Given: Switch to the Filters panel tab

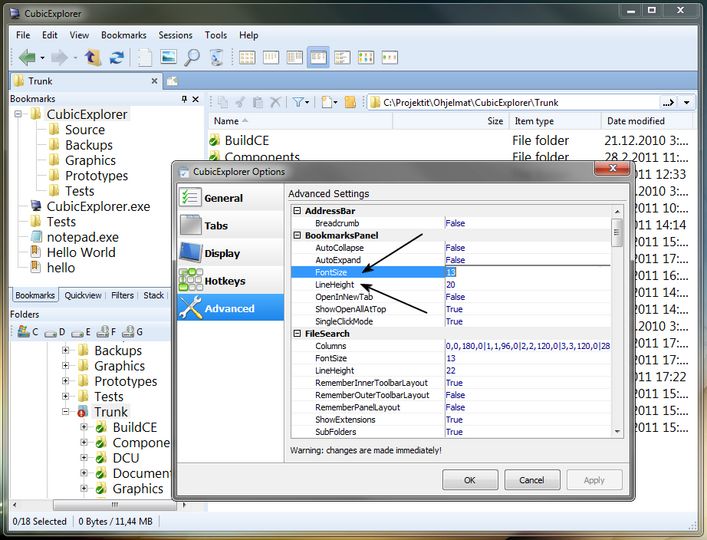Looking at the screenshot, I should [122, 295].
